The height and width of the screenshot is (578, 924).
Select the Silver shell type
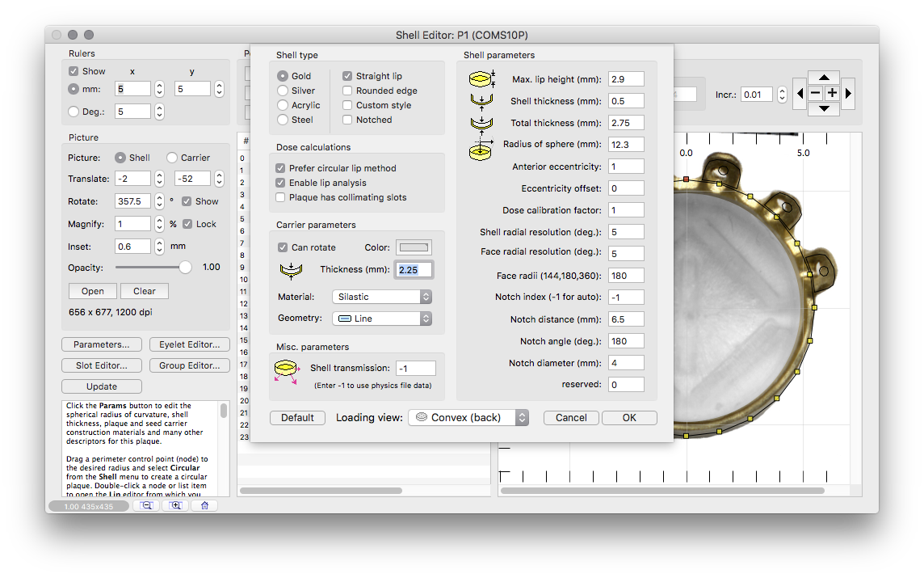pos(283,91)
